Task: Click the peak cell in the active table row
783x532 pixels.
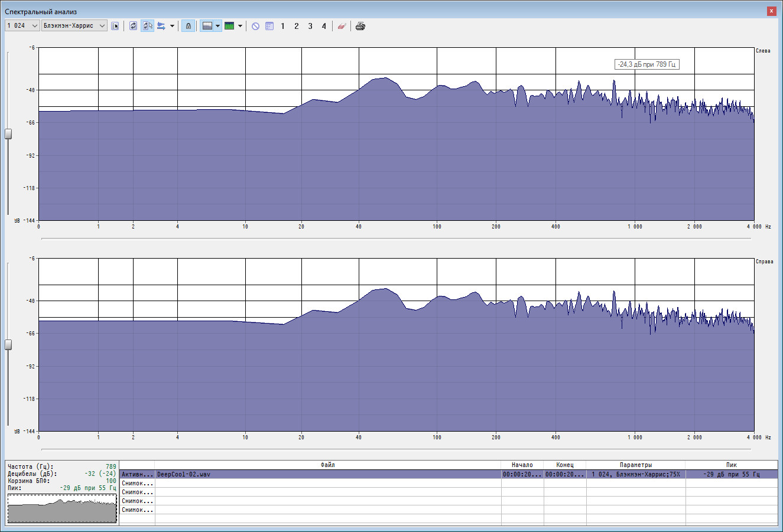Action: 732,474
